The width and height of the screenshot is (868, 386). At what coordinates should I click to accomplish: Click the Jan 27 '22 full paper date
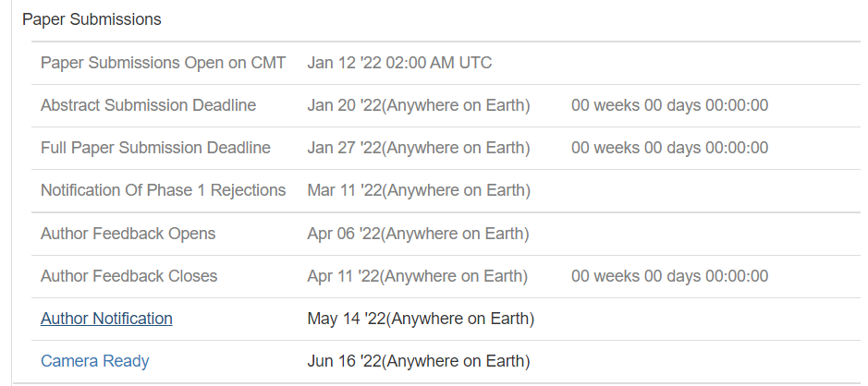pos(418,148)
